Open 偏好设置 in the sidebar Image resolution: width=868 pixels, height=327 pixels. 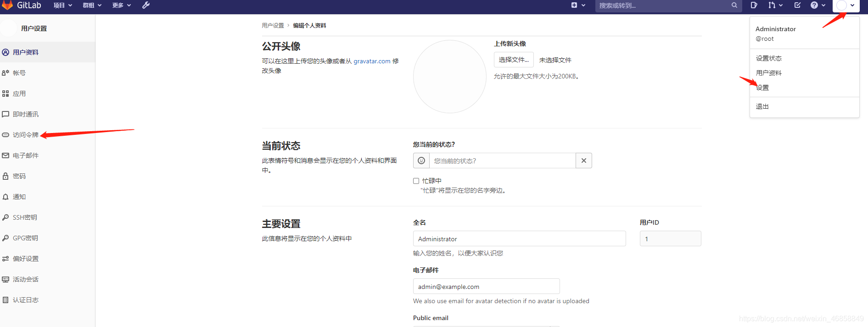[26, 259]
